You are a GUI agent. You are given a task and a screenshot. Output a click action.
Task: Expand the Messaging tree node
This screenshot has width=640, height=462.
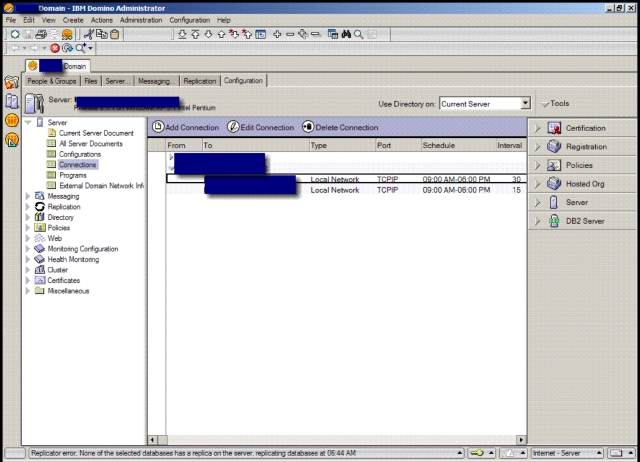28,196
